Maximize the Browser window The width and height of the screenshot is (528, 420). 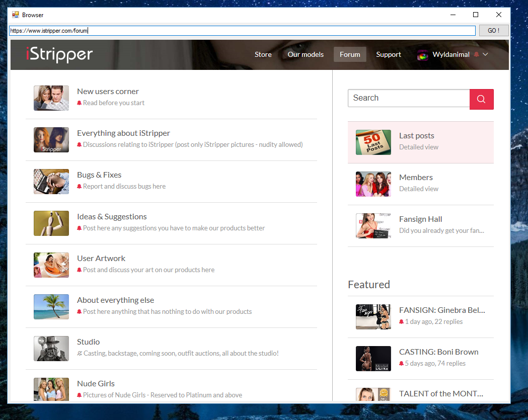point(476,15)
